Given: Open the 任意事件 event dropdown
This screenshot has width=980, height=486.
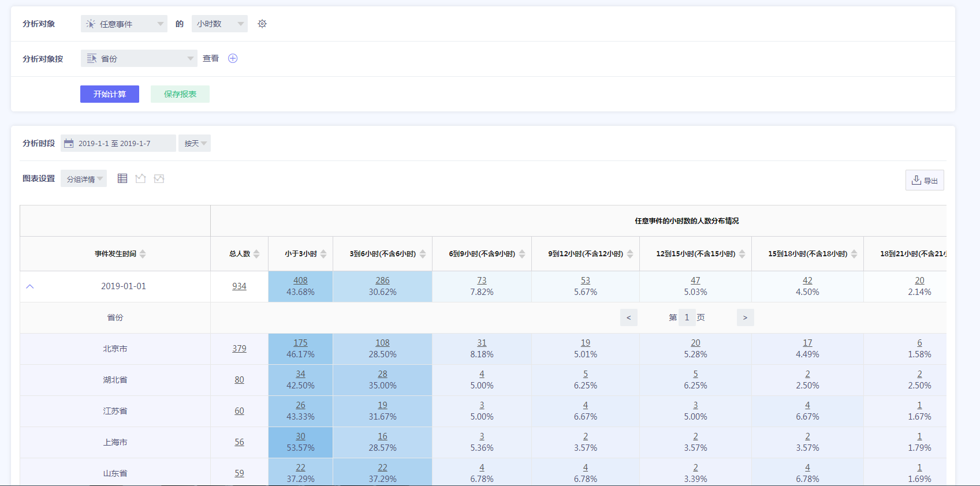Looking at the screenshot, I should (124, 24).
